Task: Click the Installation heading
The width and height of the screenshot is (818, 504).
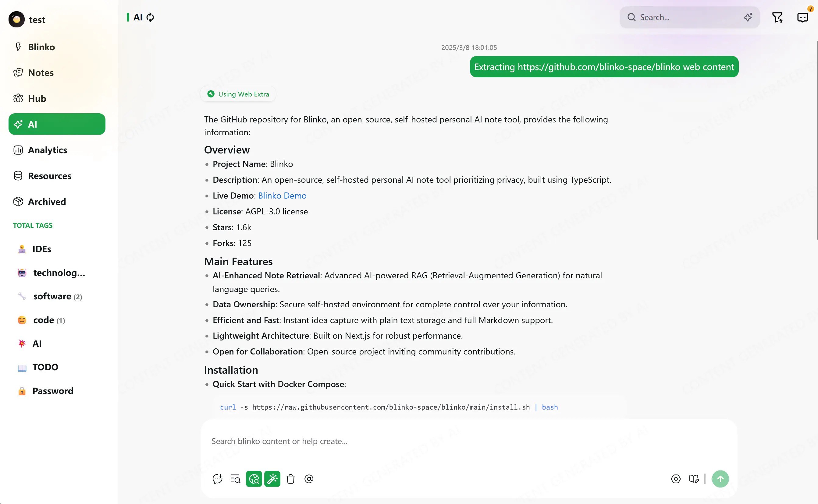Action: tap(231, 370)
